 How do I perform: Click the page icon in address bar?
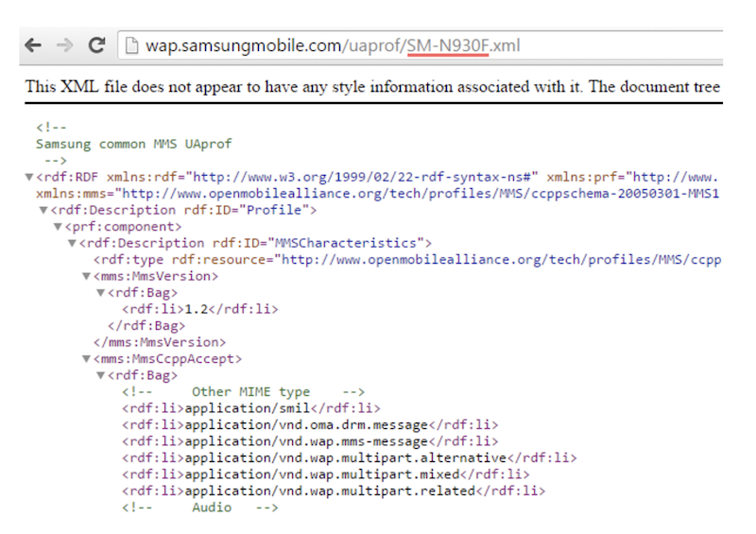click(129, 45)
